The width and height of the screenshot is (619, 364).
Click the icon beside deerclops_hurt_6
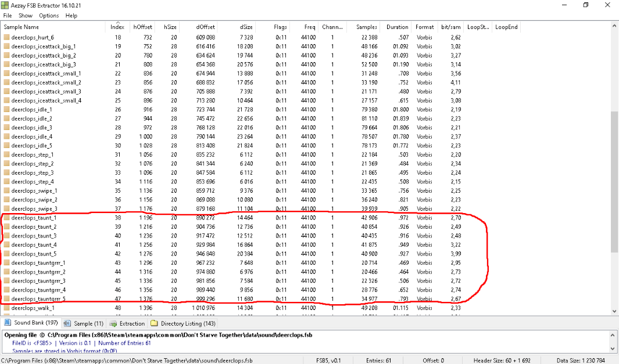6,37
